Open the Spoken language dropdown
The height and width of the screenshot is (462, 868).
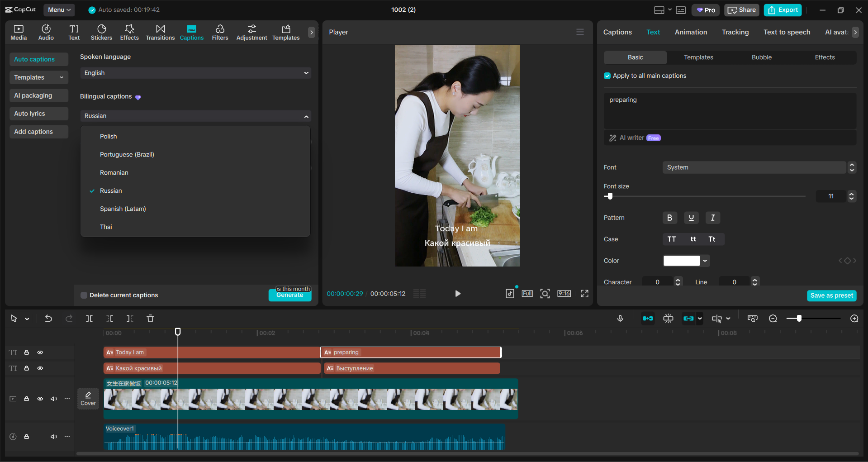coord(195,72)
